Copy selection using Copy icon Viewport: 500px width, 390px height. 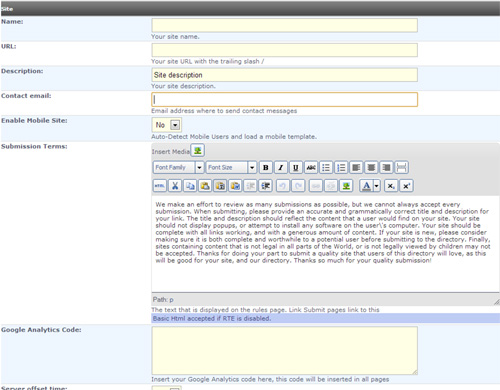coord(190,186)
